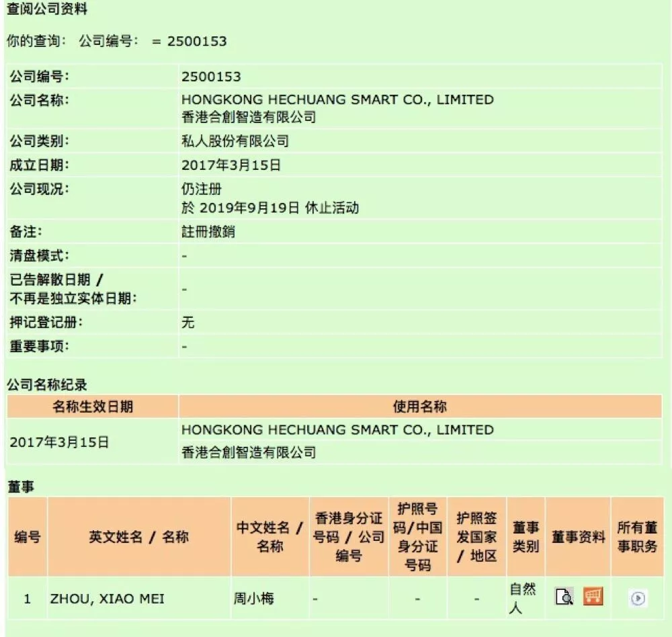Click director name ZHOU, XIAO MEI
Viewport: 672px width, 637px height.
click(107, 599)
